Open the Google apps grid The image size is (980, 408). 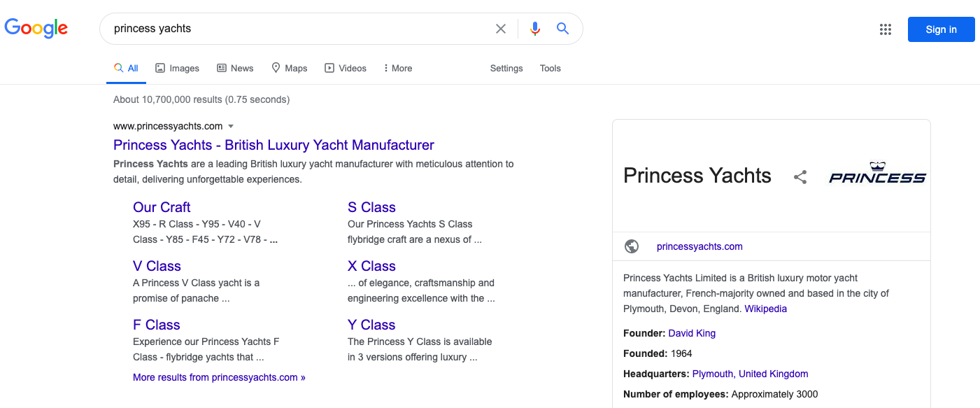click(x=886, y=29)
